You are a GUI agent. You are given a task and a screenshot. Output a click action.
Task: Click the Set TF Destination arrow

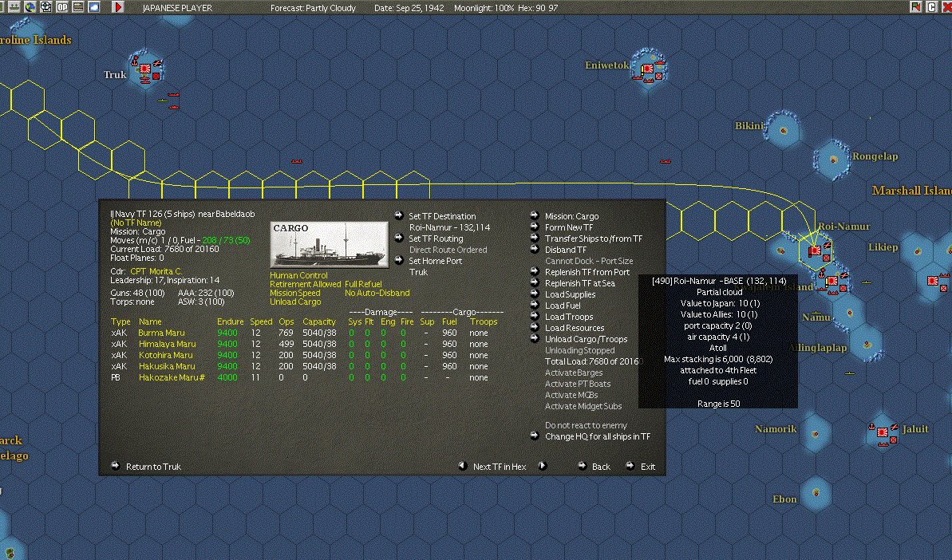click(399, 215)
